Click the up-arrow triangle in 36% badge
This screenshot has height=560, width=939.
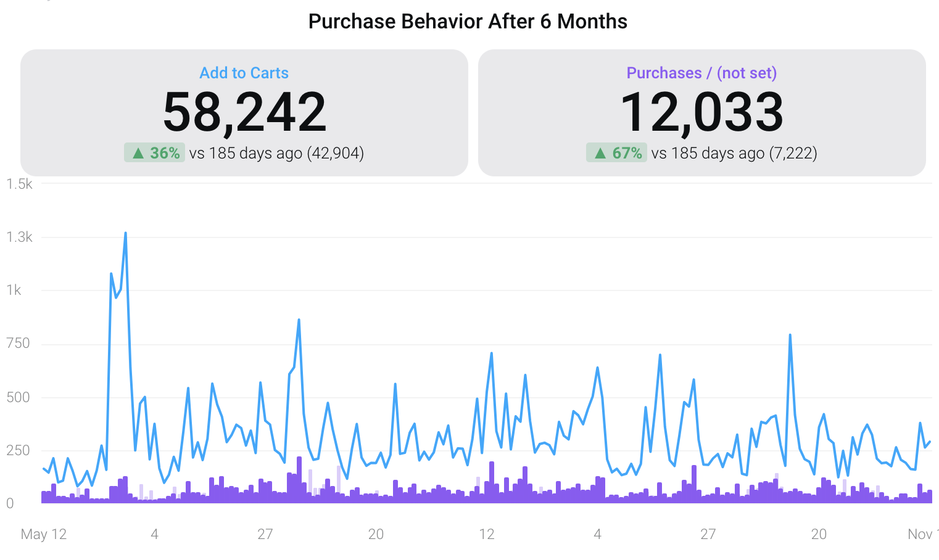(138, 153)
